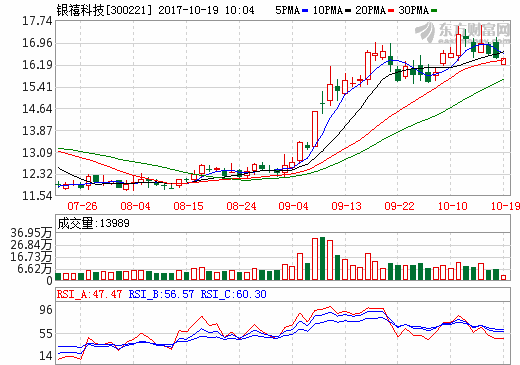Image resolution: width=520 pixels, height=365 pixels.
Task: Click the 30PMA legend label
Action: tap(413, 10)
